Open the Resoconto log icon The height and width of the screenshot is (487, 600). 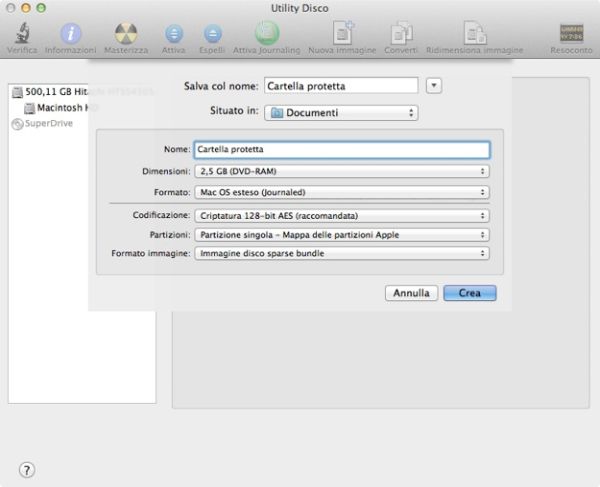tap(573, 33)
